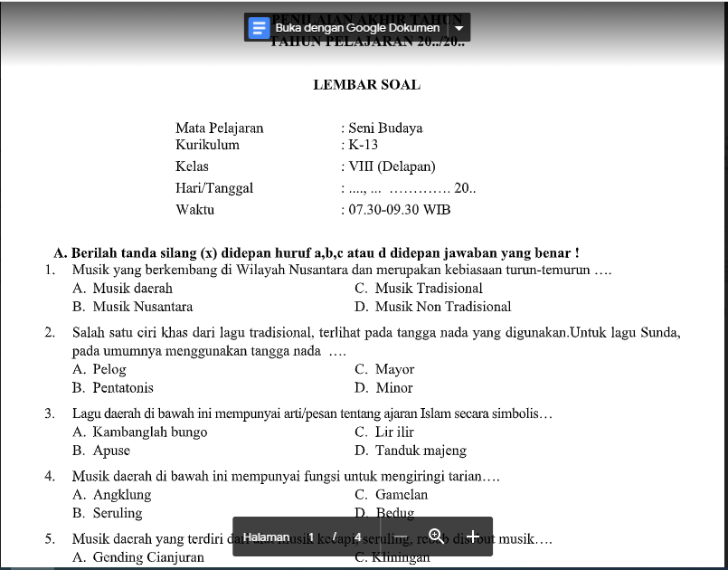Click the 'Hari/Tanggal' label
This screenshot has height=570, width=728.
tap(214, 188)
